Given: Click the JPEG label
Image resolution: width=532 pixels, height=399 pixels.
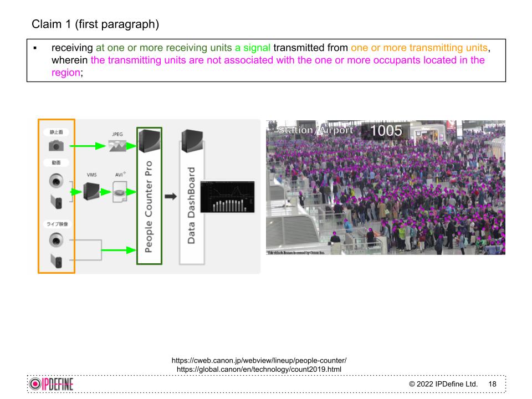Looking at the screenshot, I should 117,134.
